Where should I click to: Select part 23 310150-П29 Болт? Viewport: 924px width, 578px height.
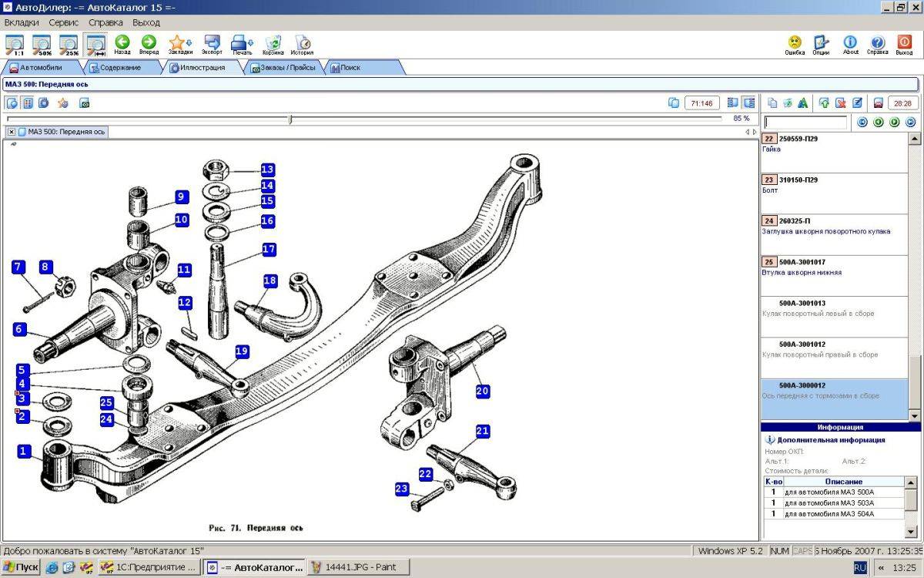[835, 193]
